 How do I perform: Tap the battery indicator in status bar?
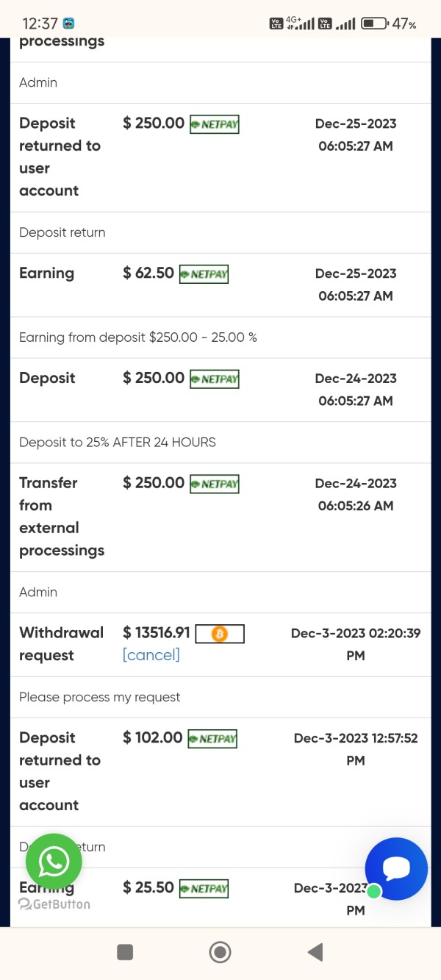point(374,24)
